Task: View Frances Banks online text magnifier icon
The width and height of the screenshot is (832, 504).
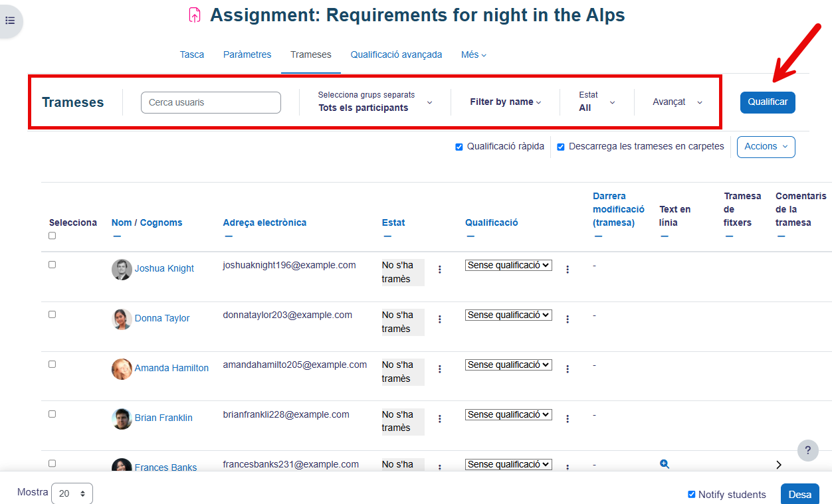Action: click(664, 464)
